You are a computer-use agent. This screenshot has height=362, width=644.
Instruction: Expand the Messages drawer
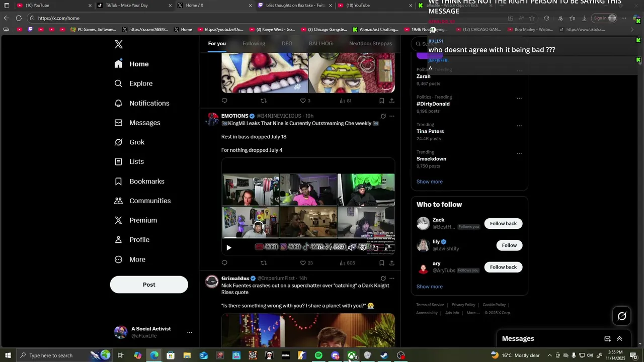pyautogui.click(x=619, y=339)
